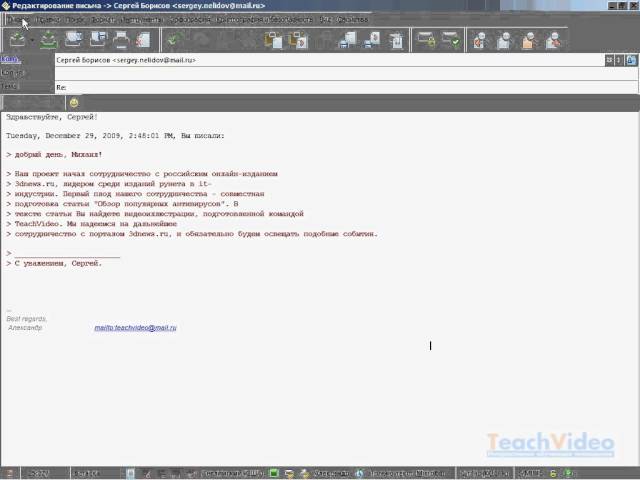Open the Формат menu
The height and width of the screenshot is (480, 640).
click(x=103, y=19)
